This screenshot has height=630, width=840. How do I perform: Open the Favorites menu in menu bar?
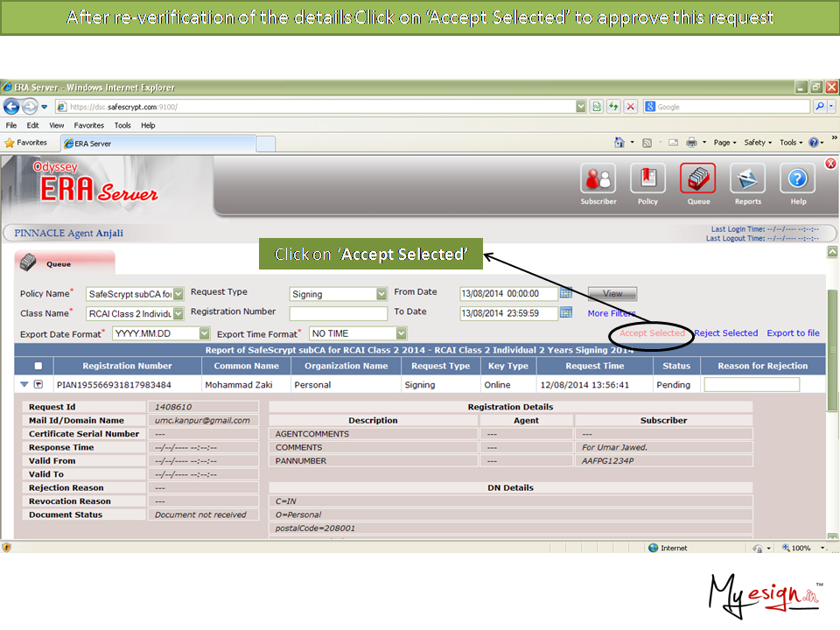[88, 125]
